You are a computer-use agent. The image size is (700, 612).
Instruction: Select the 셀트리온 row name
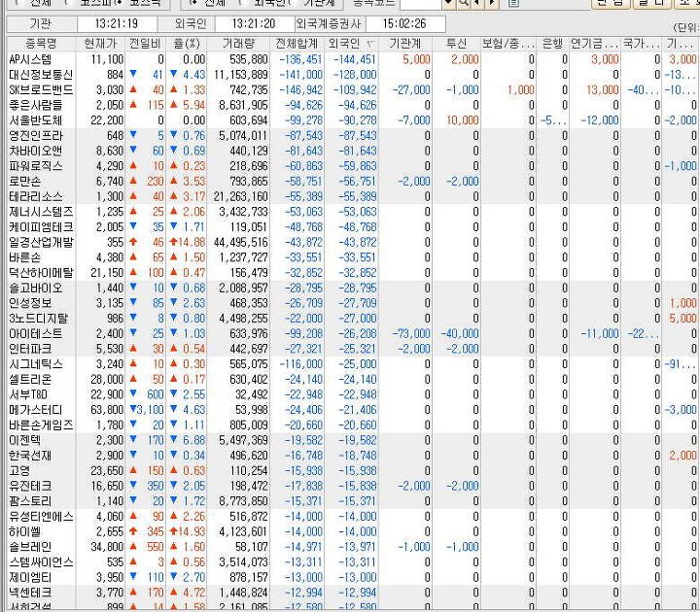(30, 380)
